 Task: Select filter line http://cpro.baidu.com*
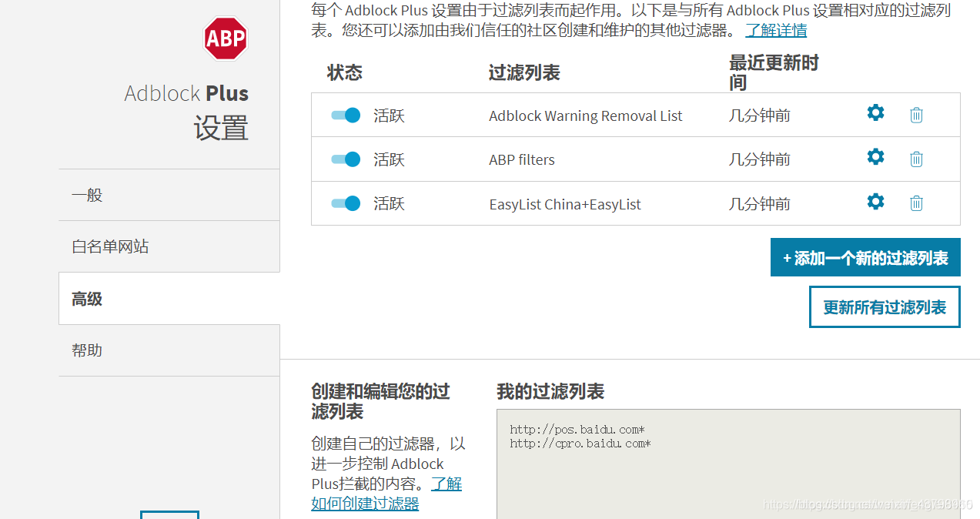(580, 444)
